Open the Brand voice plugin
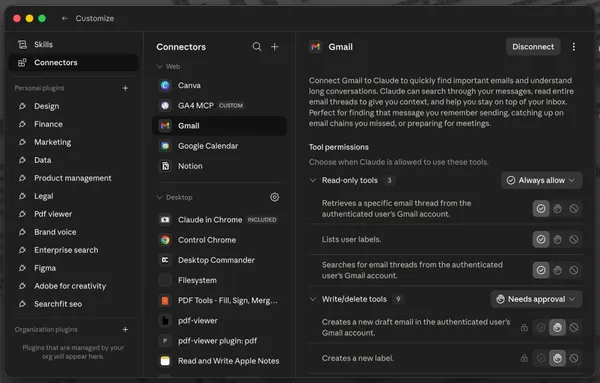 click(73, 232)
